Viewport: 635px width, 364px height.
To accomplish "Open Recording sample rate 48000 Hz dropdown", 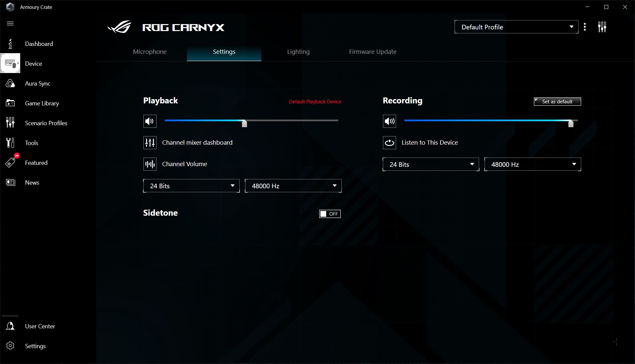I will pos(533,164).
